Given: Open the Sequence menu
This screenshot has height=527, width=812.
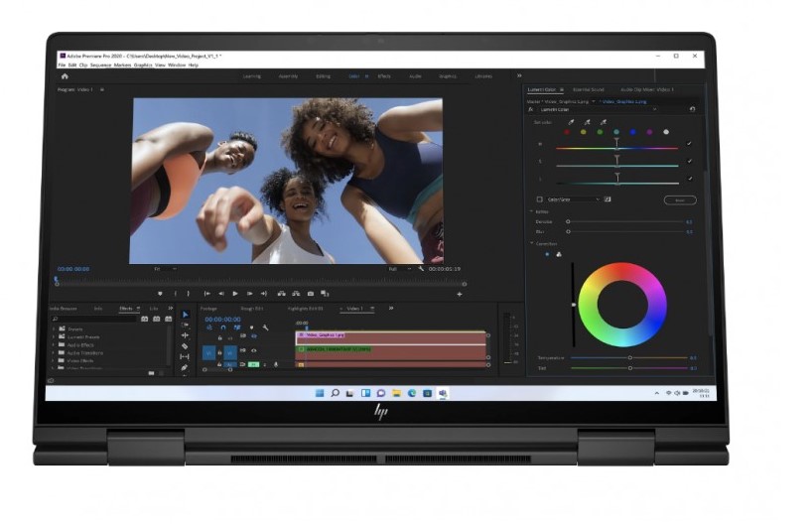Looking at the screenshot, I should [x=100, y=66].
